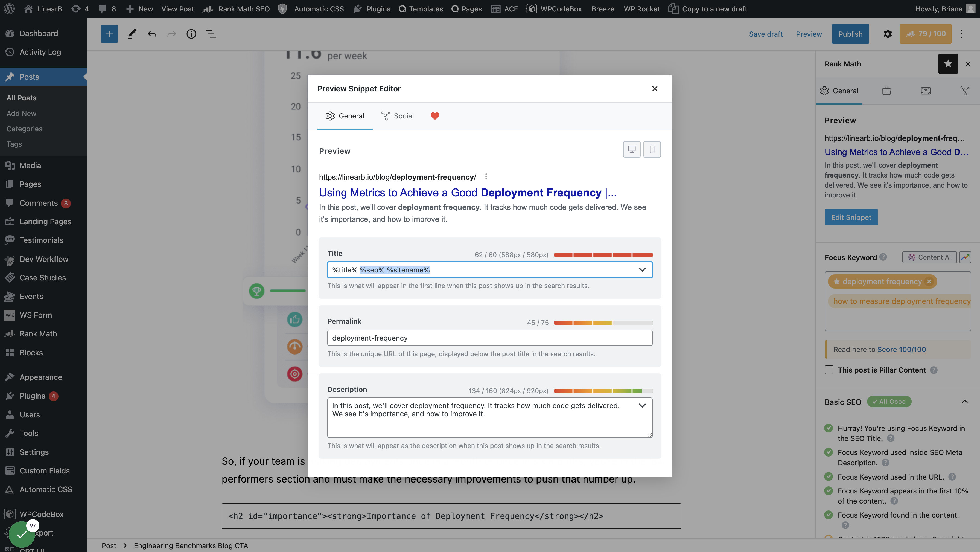The height and width of the screenshot is (552, 980).
Task: Open Comments in sidebar menu
Action: pyautogui.click(x=39, y=203)
